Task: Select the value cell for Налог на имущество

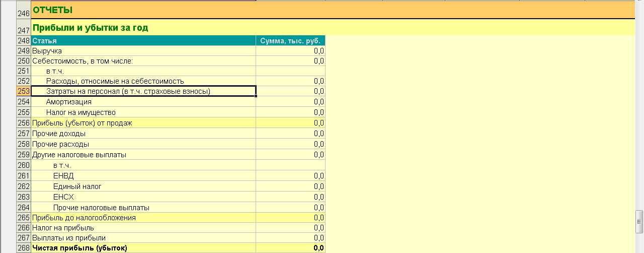Action: [290, 112]
